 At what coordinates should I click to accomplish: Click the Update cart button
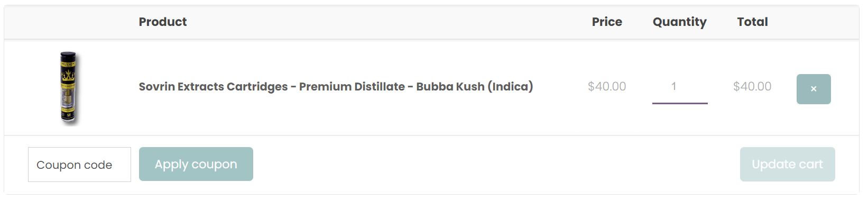pyautogui.click(x=788, y=164)
